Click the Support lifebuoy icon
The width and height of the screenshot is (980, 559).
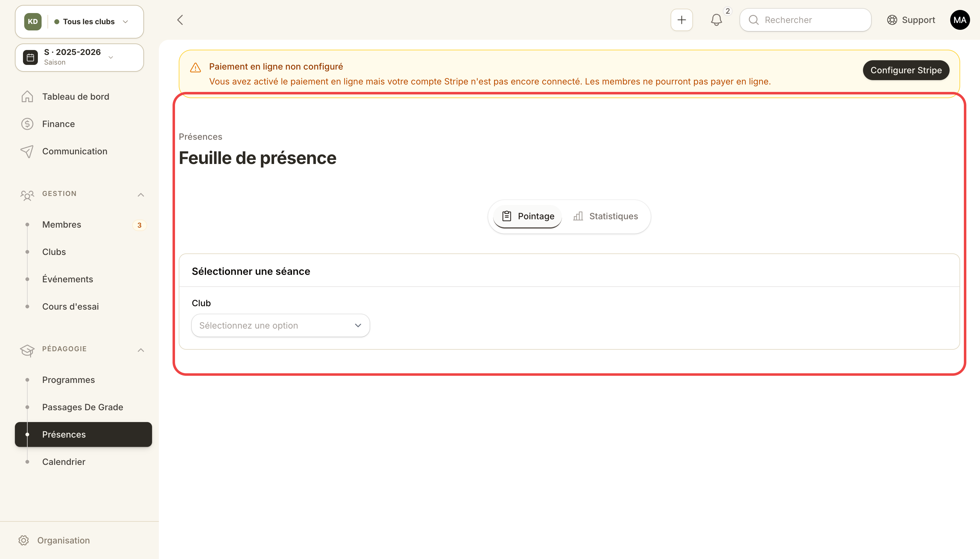coord(892,20)
